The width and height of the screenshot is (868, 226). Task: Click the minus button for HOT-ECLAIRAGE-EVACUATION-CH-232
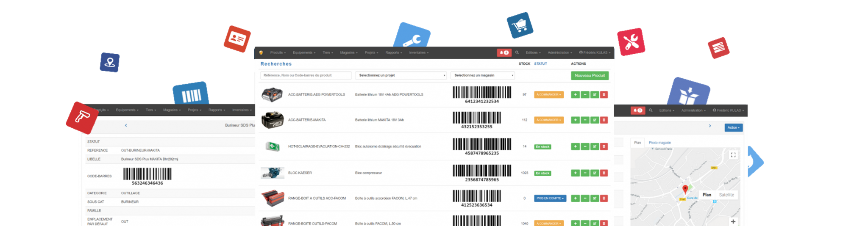(585, 146)
